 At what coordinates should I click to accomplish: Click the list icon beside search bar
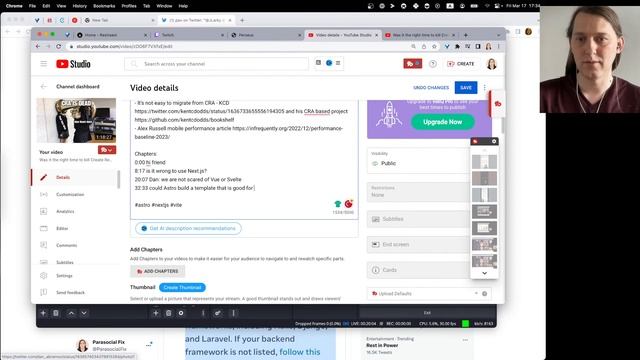(x=338, y=63)
